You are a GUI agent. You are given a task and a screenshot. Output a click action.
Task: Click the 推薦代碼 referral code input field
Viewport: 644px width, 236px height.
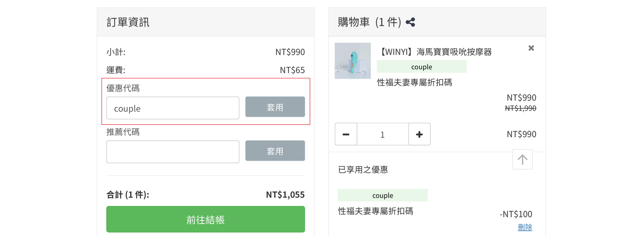[172, 152]
